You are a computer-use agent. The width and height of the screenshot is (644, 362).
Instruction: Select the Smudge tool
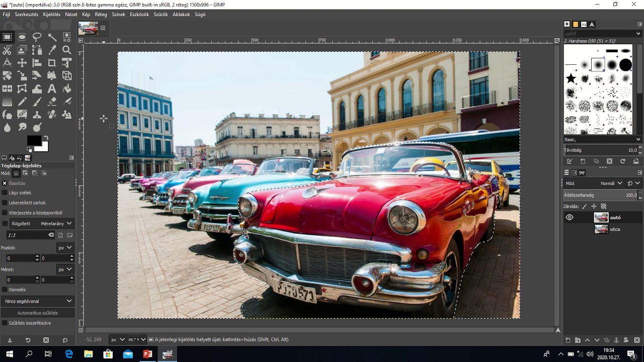(22, 128)
